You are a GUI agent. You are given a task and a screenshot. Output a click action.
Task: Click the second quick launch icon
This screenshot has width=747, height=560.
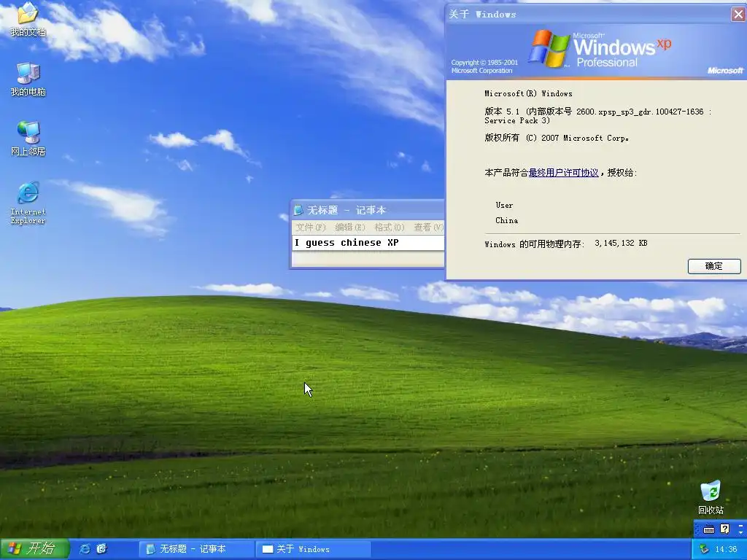[101, 549]
